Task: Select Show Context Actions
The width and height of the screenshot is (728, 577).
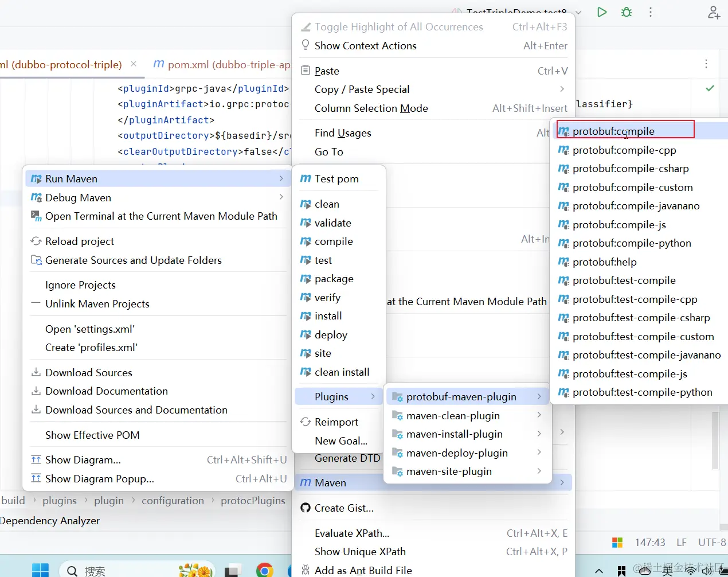Action: [x=434, y=46]
